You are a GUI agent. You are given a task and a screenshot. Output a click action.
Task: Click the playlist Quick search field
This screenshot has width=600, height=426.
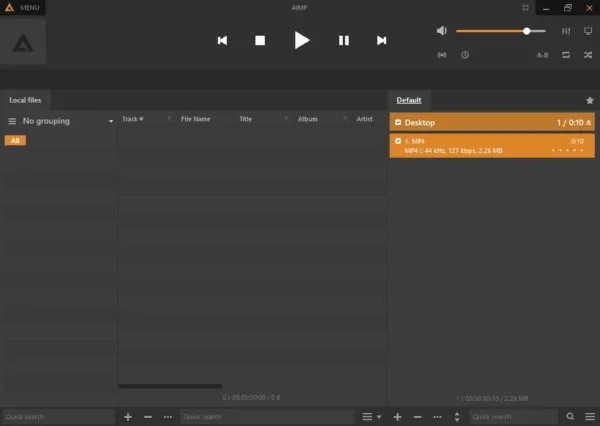(x=512, y=416)
